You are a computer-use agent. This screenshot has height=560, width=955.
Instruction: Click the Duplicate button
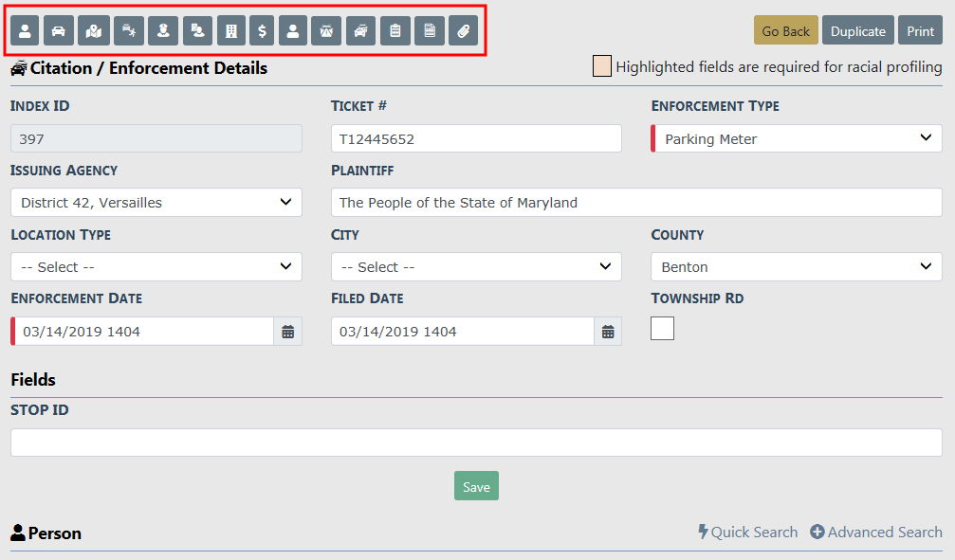click(858, 31)
